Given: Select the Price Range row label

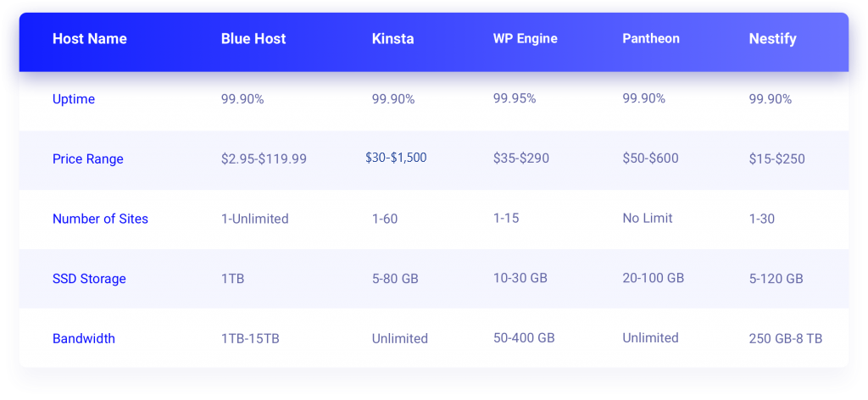Looking at the screenshot, I should click(x=87, y=159).
